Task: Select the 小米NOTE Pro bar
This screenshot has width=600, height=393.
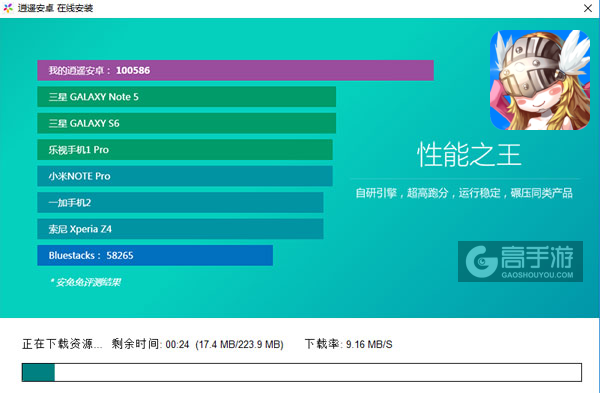Action: (185, 176)
